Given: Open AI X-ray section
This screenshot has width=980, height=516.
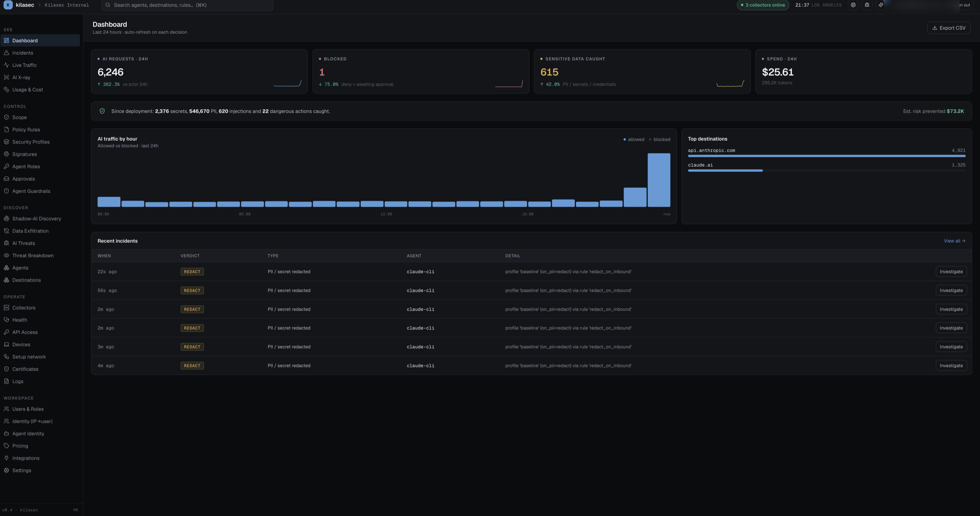Looking at the screenshot, I should [40, 77].
